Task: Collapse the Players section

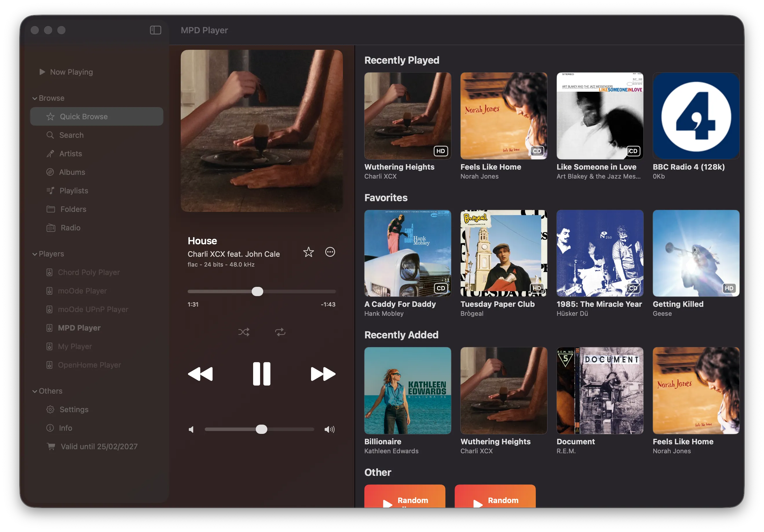Action: click(34, 254)
